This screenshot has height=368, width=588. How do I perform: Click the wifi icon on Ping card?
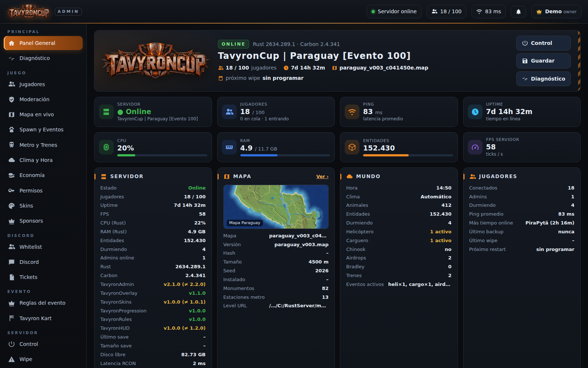coord(352,112)
